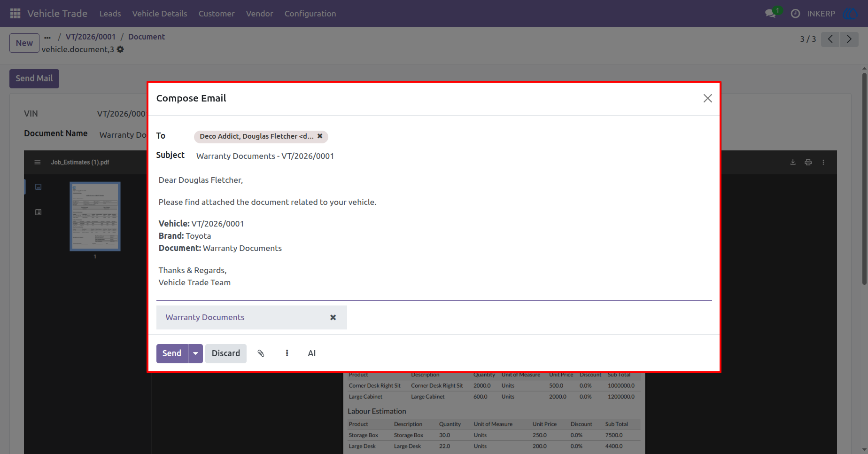This screenshot has width=868, height=454.
Task: Download the PDF using the download icon
Action: point(793,162)
